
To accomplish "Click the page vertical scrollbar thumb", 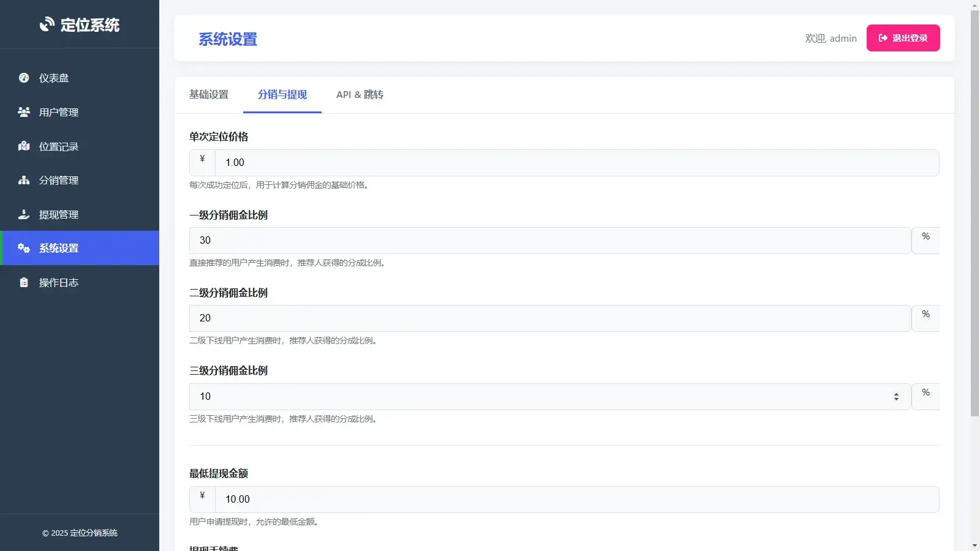I will coord(974,213).
